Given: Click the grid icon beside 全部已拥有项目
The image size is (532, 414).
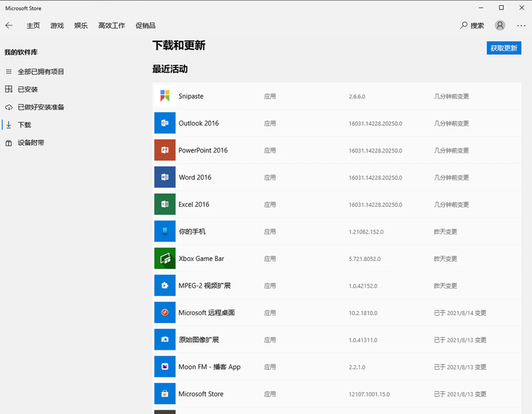Looking at the screenshot, I should click(9, 71).
